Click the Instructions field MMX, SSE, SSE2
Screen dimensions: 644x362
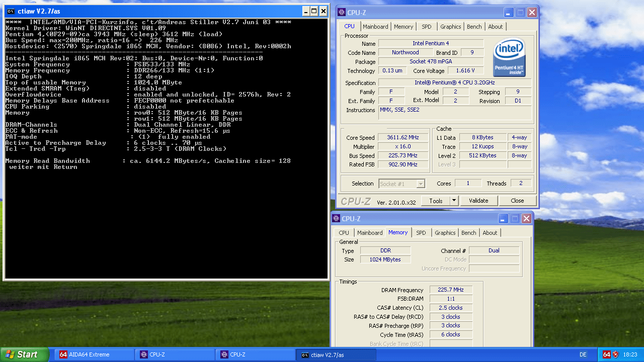[455, 113]
